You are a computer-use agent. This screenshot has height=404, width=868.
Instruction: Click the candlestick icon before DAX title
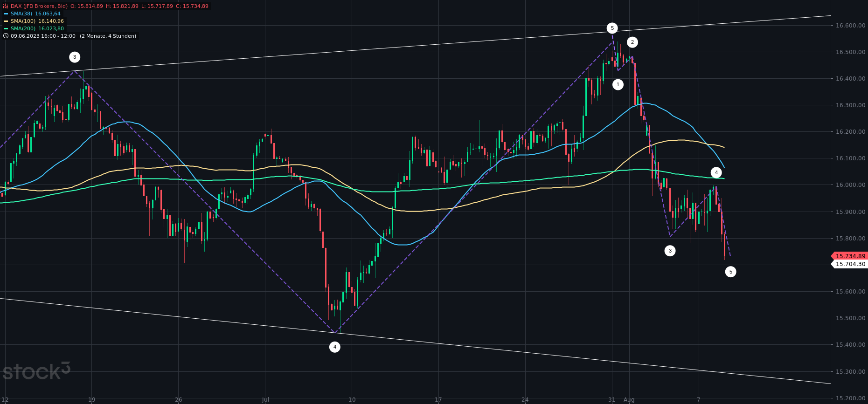click(x=6, y=6)
